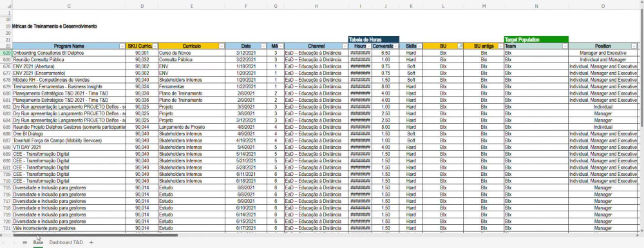Viewport: 644px width, 248px height.
Task: Select row 629 header
Action: [6, 53]
